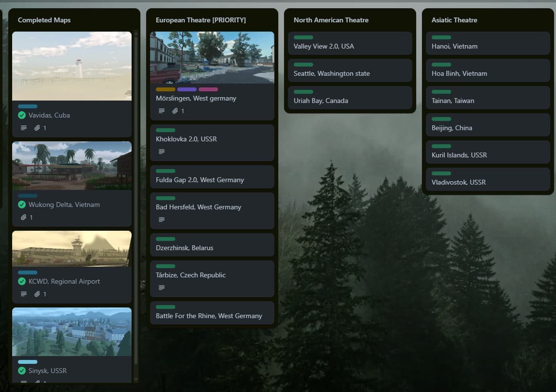
Task: Open the Hanoi, Vietnam card
Action: (x=488, y=43)
